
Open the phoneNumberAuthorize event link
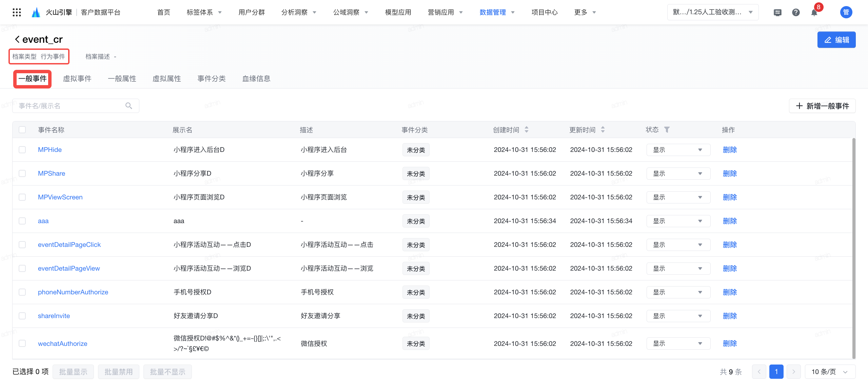73,292
